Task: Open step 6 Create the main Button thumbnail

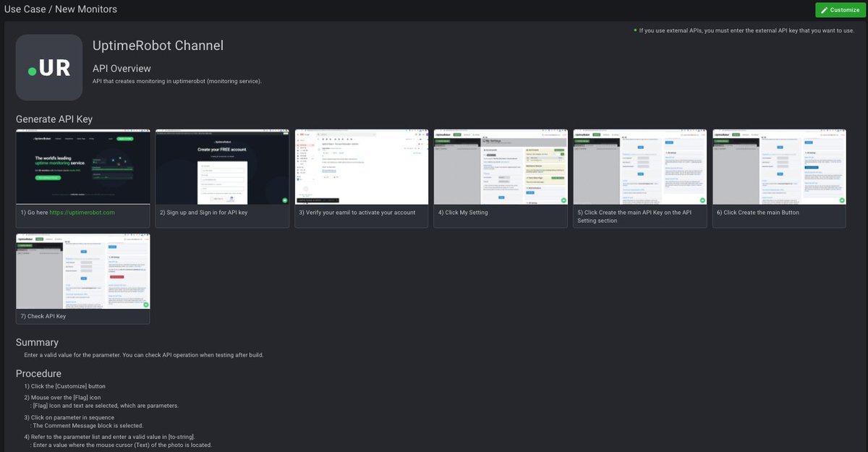Action: 779,167
